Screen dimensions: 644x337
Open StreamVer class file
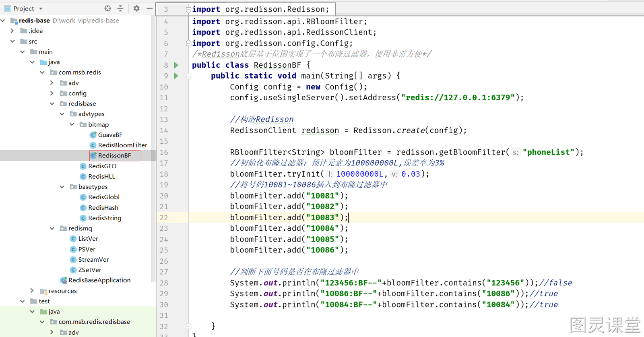93,260
